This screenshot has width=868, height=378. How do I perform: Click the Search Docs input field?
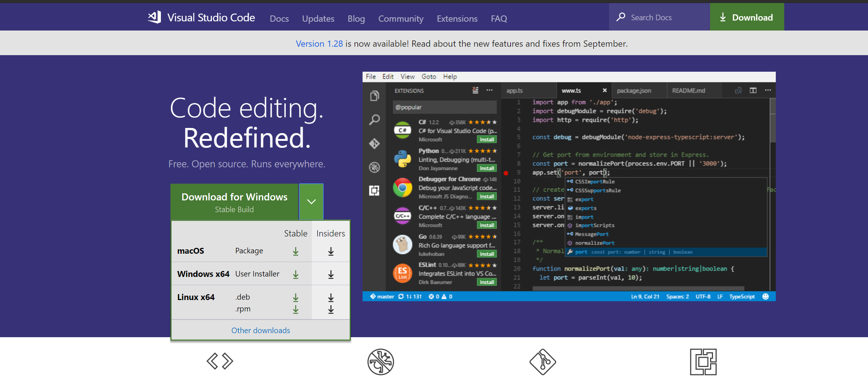tap(659, 17)
